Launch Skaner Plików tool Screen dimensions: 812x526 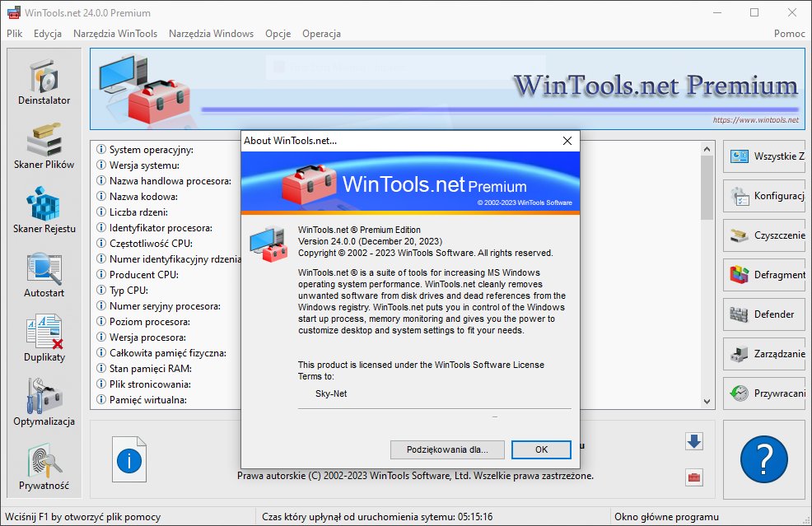click(x=44, y=146)
